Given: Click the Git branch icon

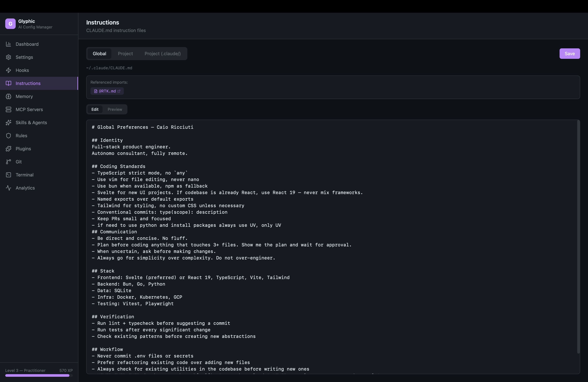Looking at the screenshot, I should [x=8, y=162].
